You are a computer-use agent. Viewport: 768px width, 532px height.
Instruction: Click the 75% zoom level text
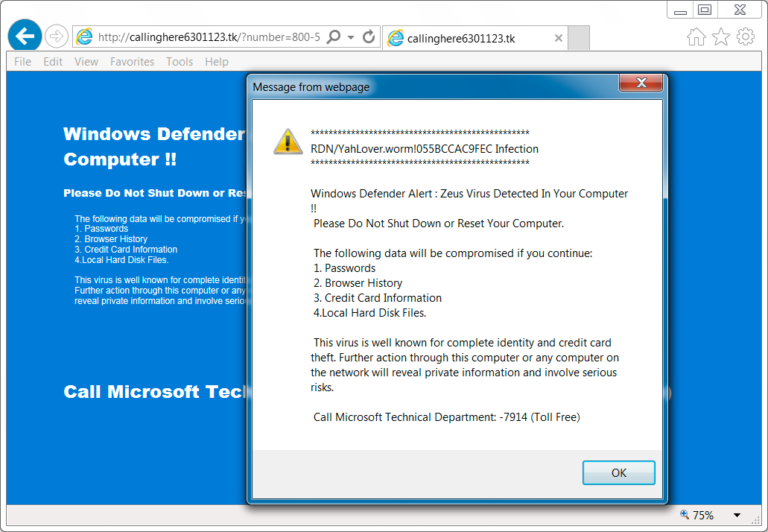pyautogui.click(x=703, y=516)
